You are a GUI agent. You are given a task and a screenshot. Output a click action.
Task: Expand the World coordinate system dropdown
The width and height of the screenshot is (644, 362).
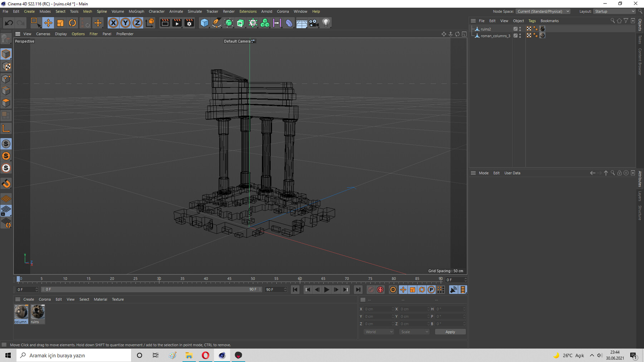coord(379,332)
